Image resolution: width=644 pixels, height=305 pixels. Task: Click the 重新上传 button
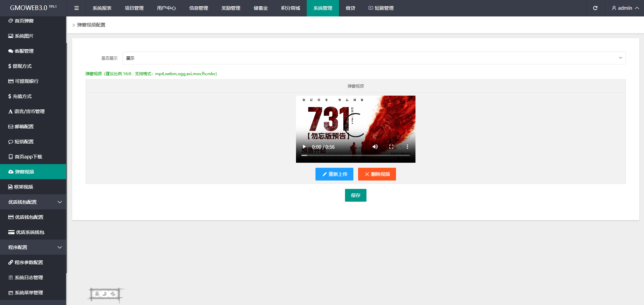coord(334,174)
